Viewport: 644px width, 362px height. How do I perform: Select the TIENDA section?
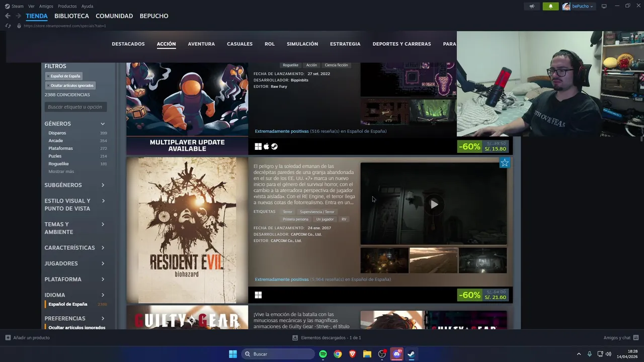click(37, 16)
